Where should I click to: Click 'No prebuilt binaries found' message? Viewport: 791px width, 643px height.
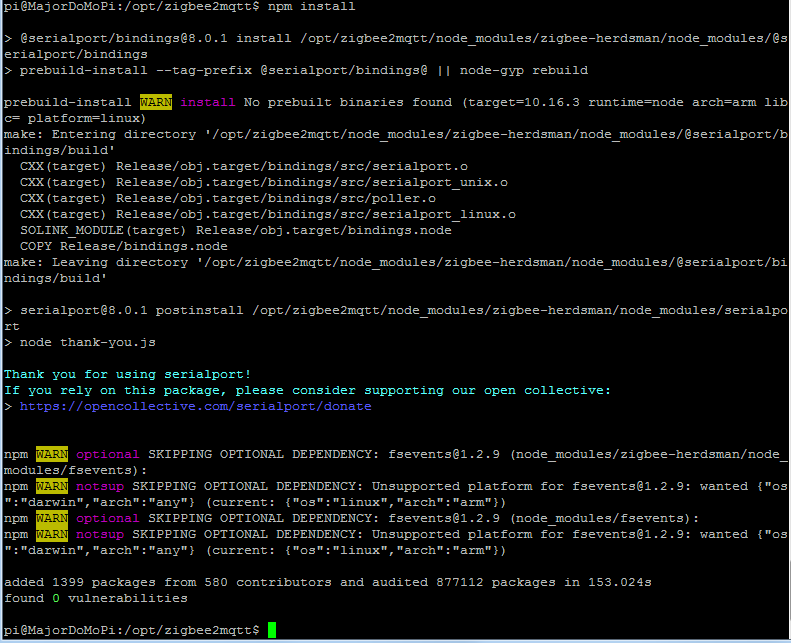tap(348, 102)
